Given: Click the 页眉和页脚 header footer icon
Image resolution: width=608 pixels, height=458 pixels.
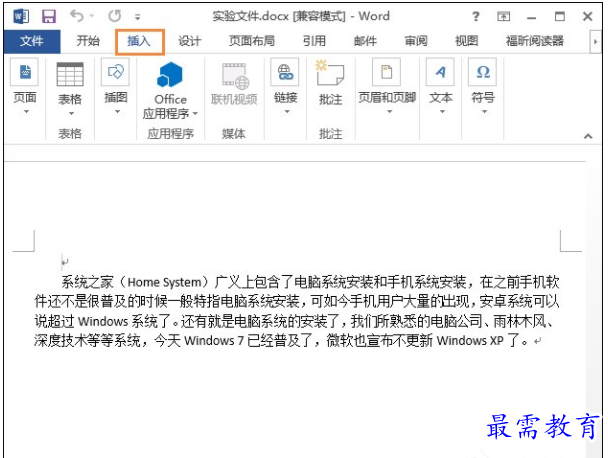Looking at the screenshot, I should (x=386, y=72).
